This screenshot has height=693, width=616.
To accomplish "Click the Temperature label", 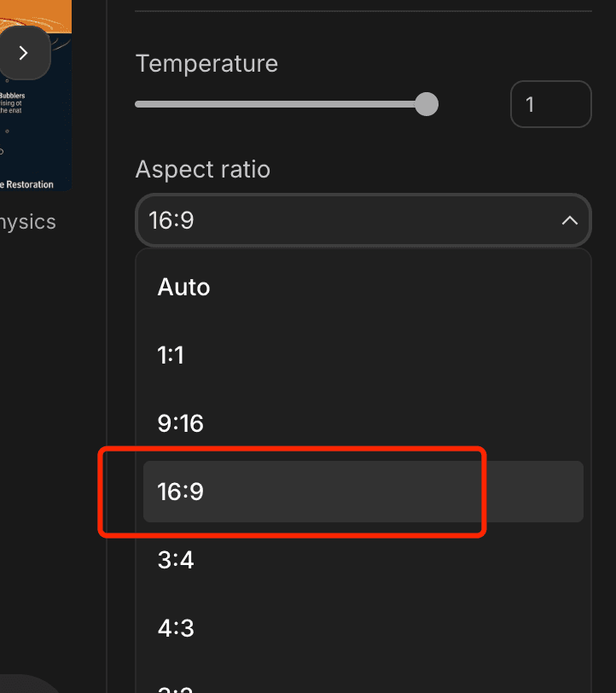I will point(206,63).
